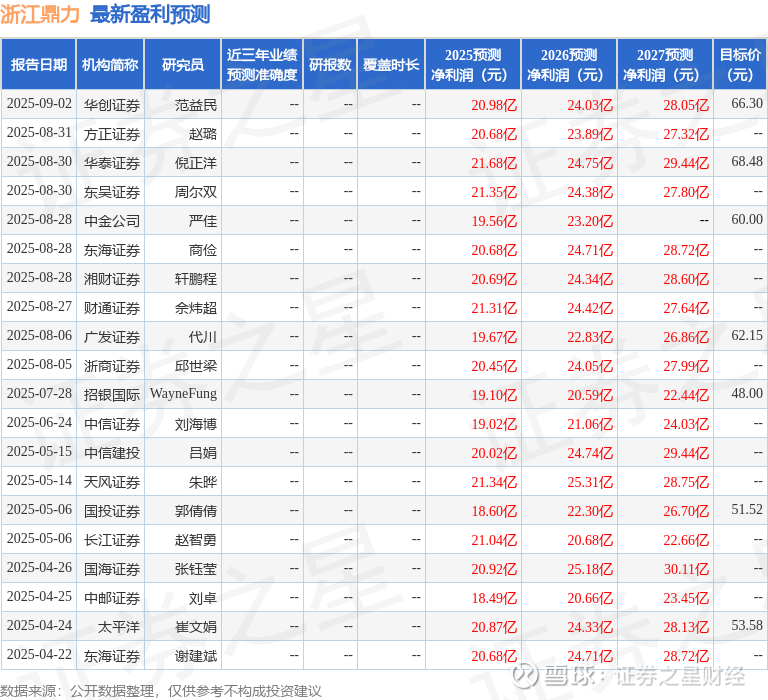Click the 数据来源 disclaimer footer text
Image resolution: width=768 pixels, height=700 pixels.
pos(161,691)
